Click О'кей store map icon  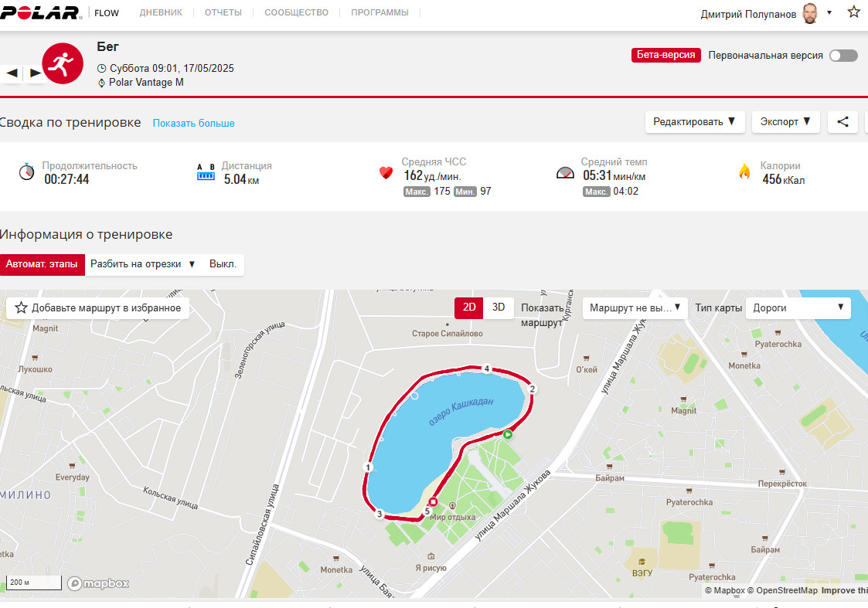tap(586, 358)
